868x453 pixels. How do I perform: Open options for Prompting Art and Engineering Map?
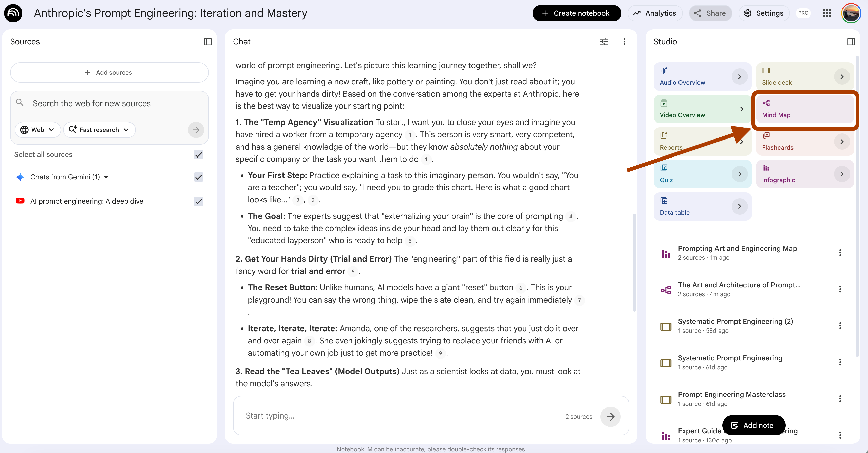pyautogui.click(x=840, y=253)
